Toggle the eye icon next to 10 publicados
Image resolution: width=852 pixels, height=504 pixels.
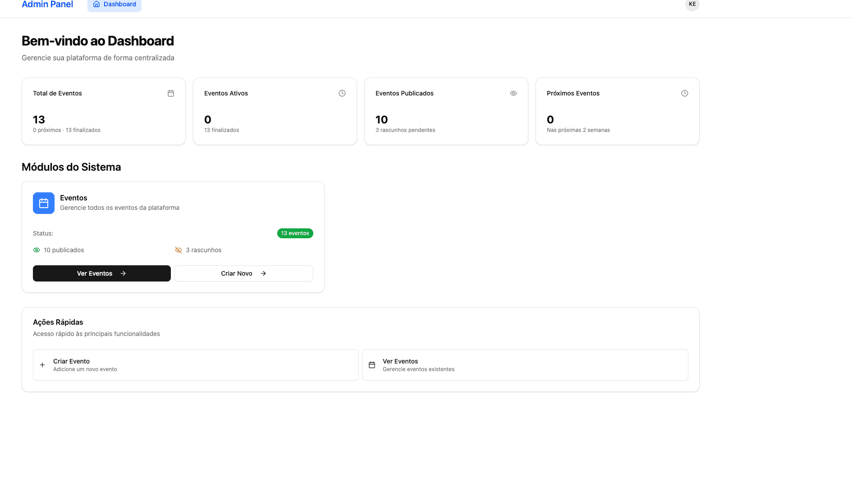pos(37,250)
